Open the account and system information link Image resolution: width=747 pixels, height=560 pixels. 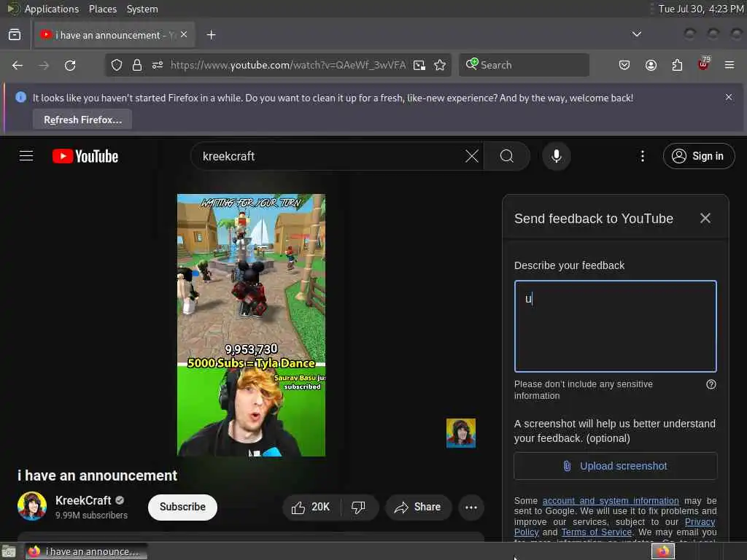(611, 500)
